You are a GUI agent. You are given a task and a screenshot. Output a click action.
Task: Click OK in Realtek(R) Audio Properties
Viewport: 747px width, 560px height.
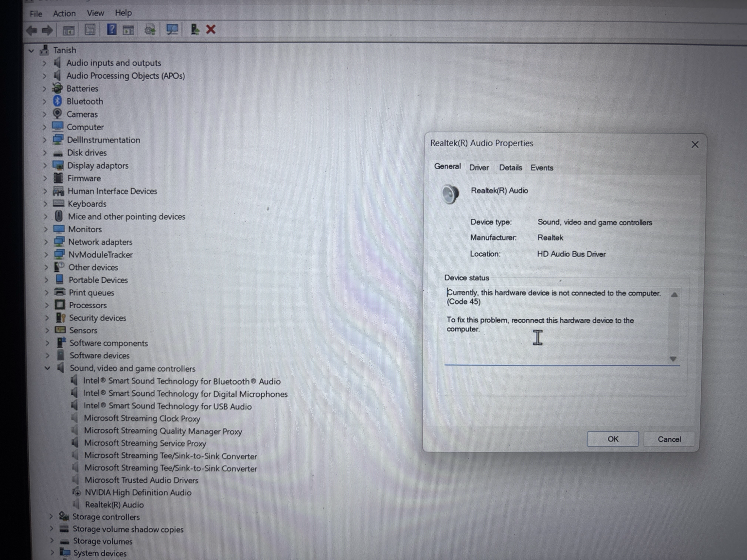click(x=613, y=439)
